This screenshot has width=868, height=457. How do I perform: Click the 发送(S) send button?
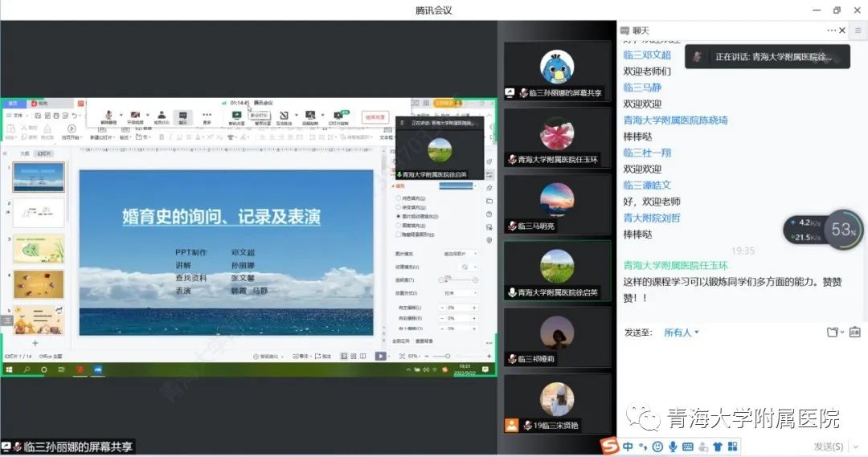pyautogui.click(x=829, y=447)
